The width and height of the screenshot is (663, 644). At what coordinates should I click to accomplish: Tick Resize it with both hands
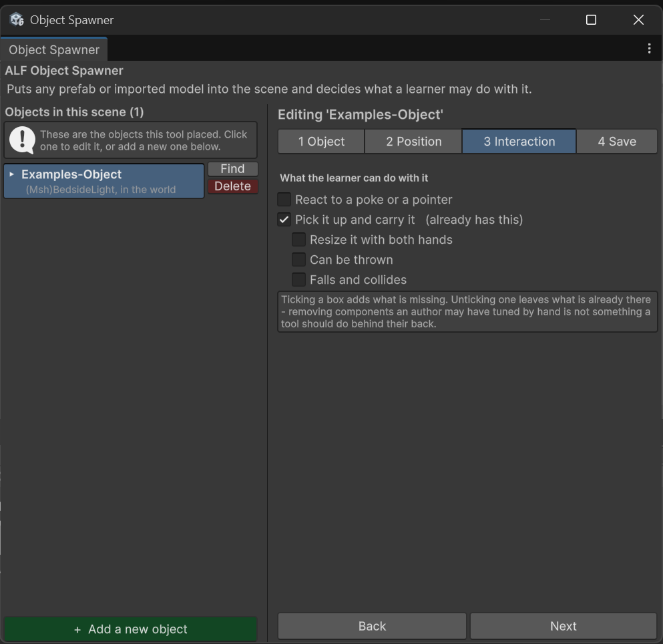click(298, 239)
